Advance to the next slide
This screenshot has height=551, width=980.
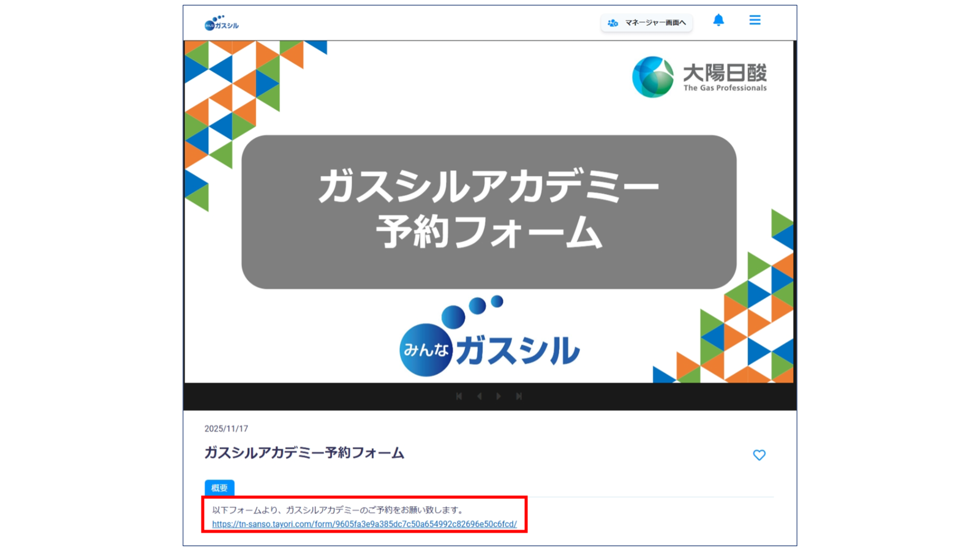click(x=499, y=396)
